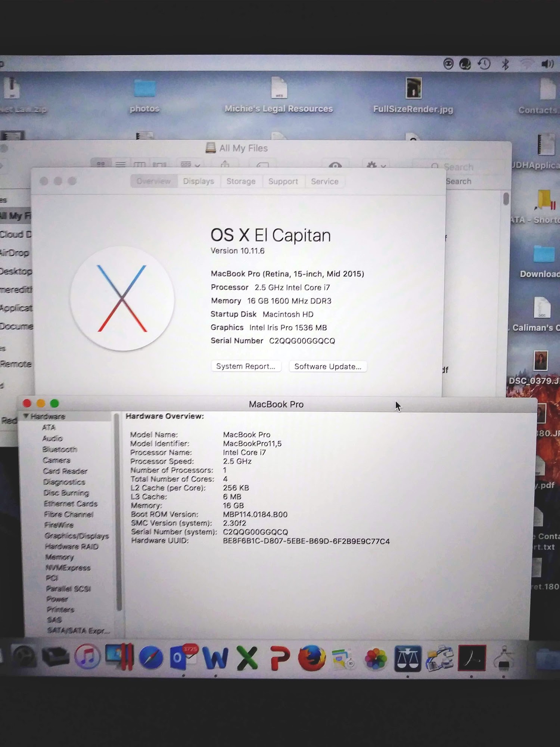Click the System Report button

pos(246,366)
